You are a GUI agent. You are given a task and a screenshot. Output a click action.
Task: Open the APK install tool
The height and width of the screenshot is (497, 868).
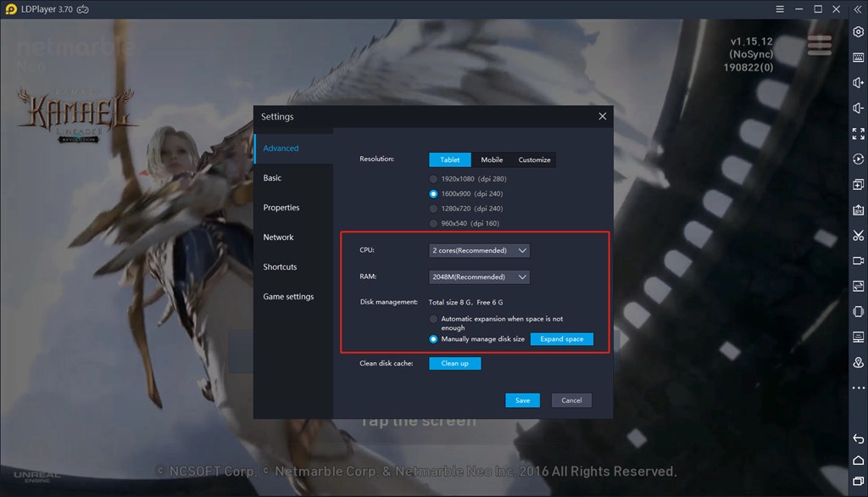(857, 209)
